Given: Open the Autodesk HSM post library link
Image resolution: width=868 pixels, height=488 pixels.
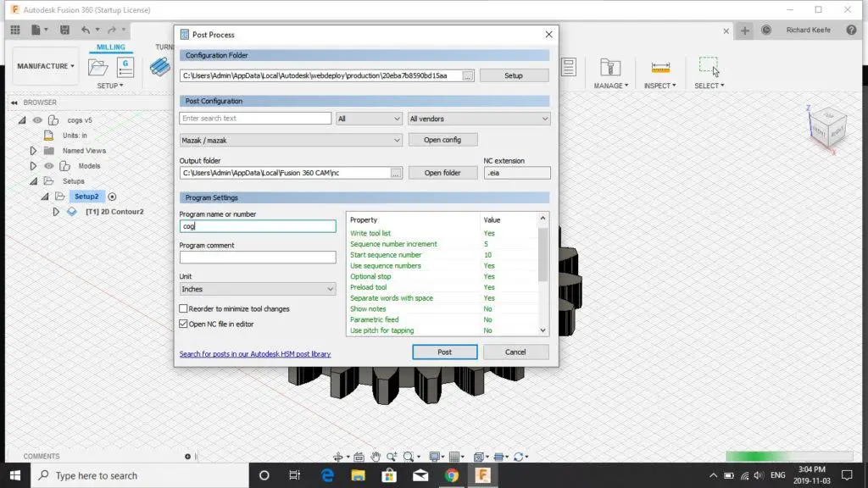Looking at the screenshot, I should point(254,354).
